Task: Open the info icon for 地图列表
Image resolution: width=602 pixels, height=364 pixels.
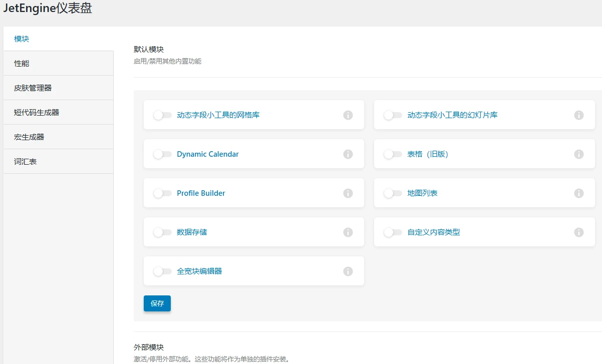Action: coord(579,193)
